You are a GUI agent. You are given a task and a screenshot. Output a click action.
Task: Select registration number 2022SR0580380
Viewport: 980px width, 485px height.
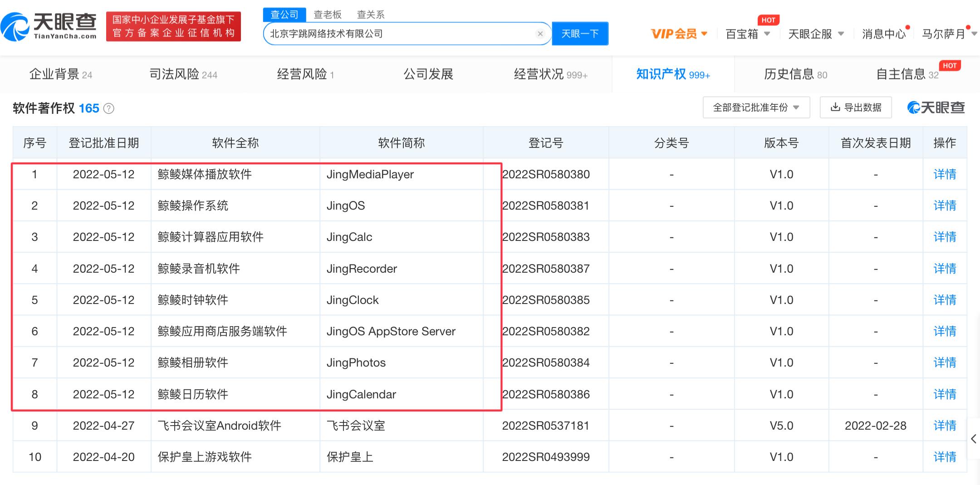[x=546, y=174]
